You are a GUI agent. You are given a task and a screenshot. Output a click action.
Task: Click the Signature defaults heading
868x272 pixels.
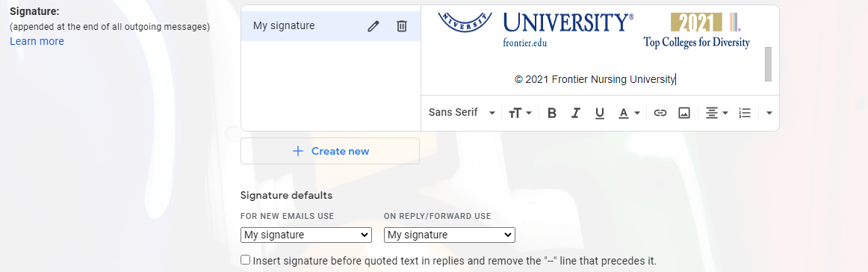click(x=286, y=196)
